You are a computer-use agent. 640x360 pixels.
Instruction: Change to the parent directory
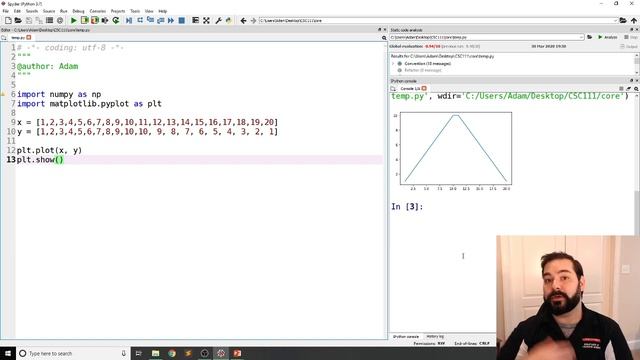tap(633, 20)
